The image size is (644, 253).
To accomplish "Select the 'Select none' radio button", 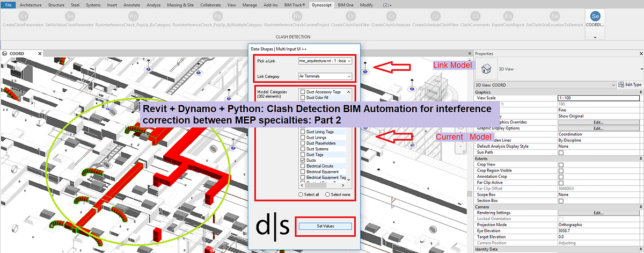I will [328, 194].
